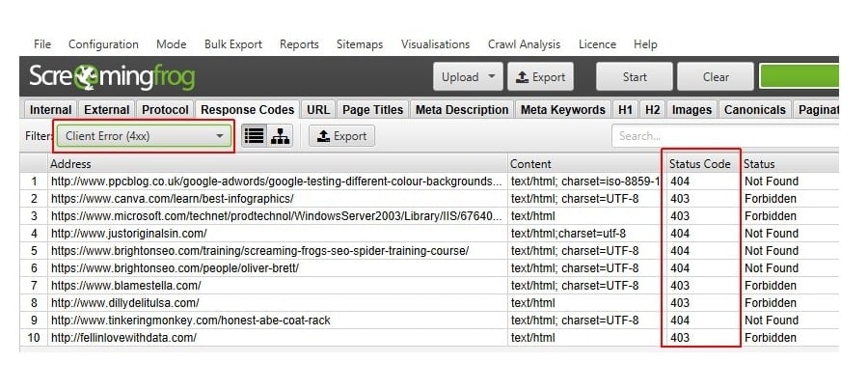Viewport: 868px width, 391px height.
Task: Click status code 403 in row 2
Action: tap(680, 198)
